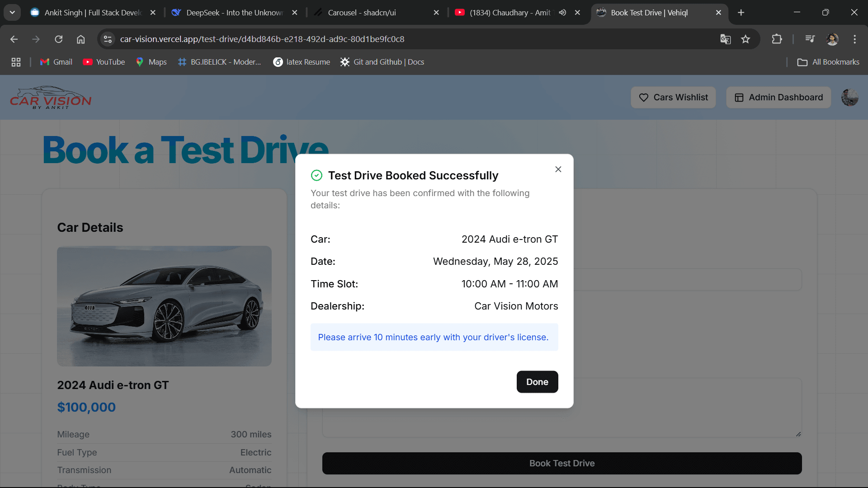
Task: Minimize the browser window
Action: (797, 13)
